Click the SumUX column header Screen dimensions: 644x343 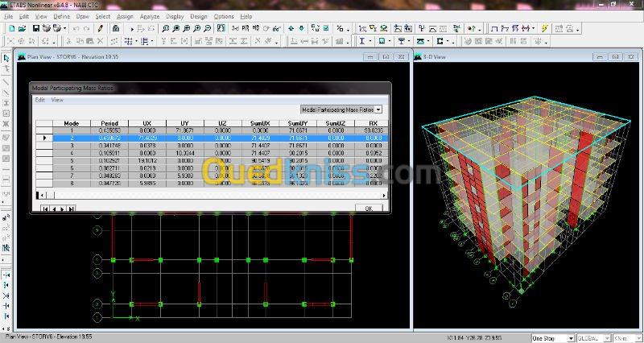pos(260,123)
